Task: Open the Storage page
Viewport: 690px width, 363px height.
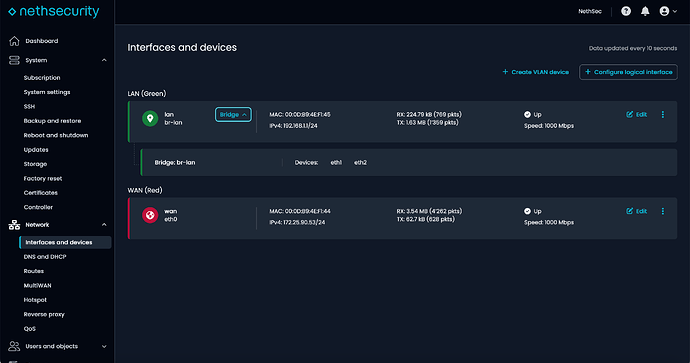Action: coord(35,164)
